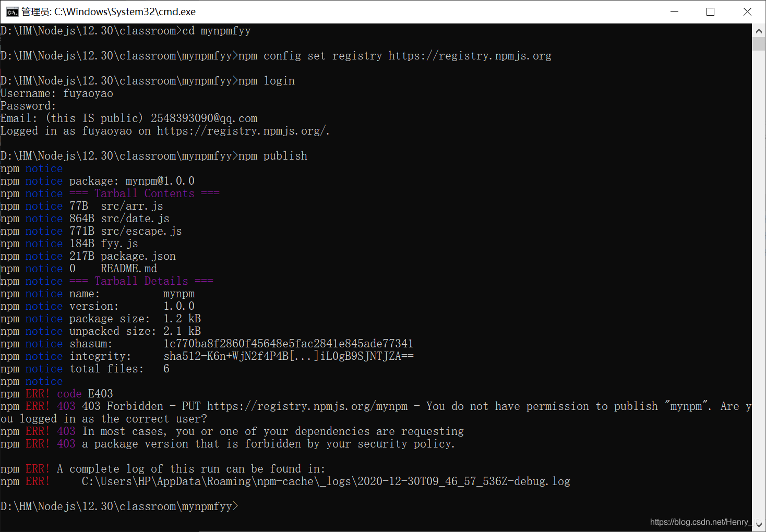Click the PUT URL registry.npmjs.org/mynpm
Viewport: 766px width, 532px height.
click(307, 406)
